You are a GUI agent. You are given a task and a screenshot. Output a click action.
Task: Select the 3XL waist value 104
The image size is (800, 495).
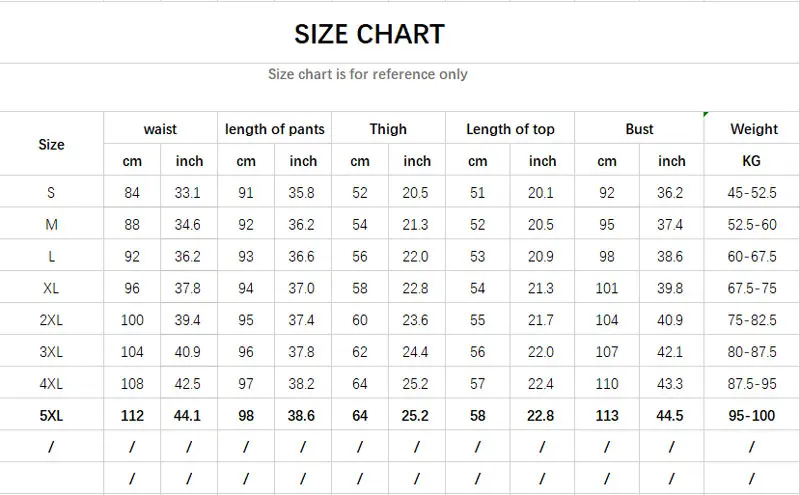click(x=132, y=352)
